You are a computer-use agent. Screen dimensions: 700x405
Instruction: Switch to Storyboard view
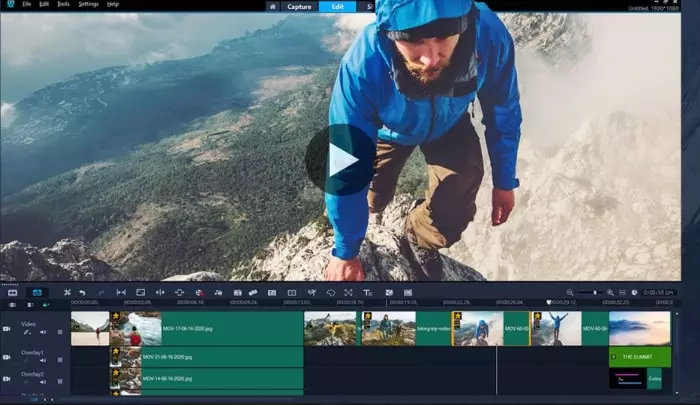[12, 293]
